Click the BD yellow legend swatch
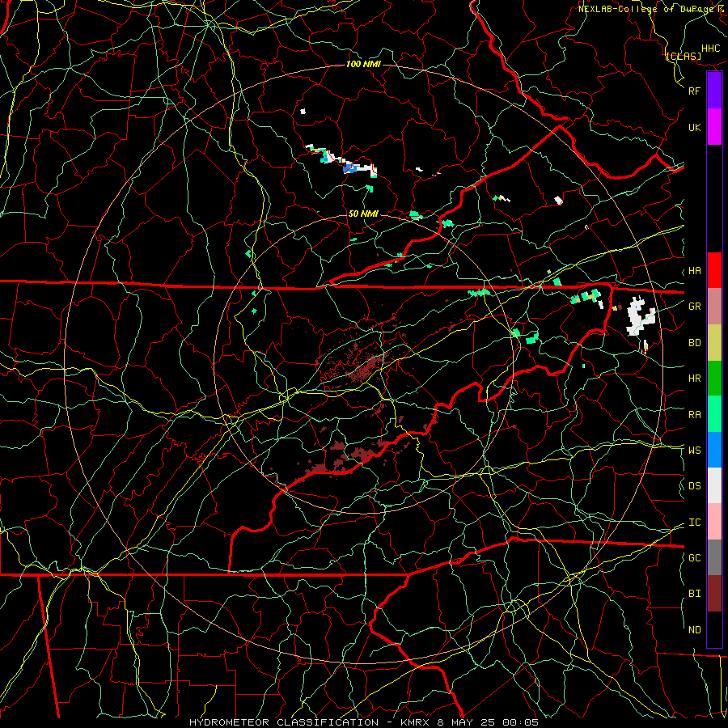The image size is (728, 728). tap(714, 343)
